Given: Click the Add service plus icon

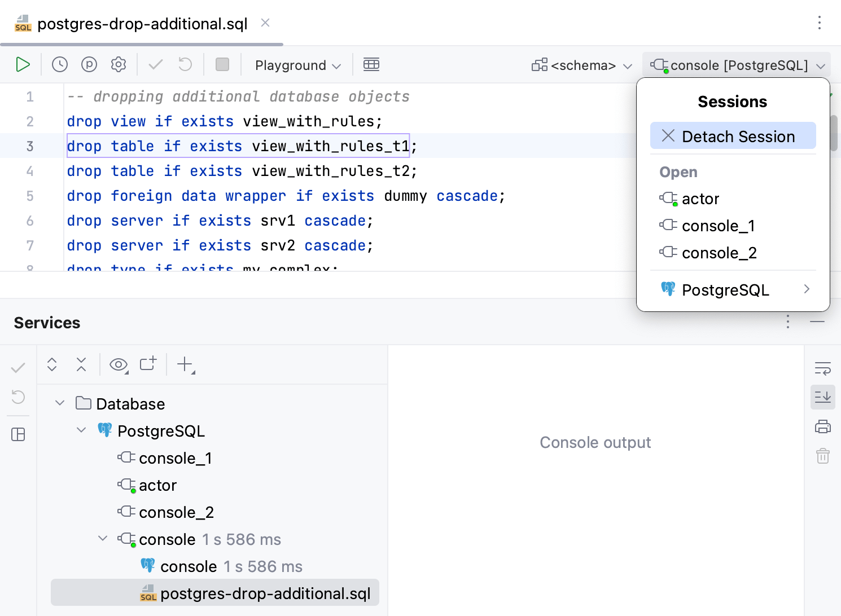Looking at the screenshot, I should click(185, 364).
